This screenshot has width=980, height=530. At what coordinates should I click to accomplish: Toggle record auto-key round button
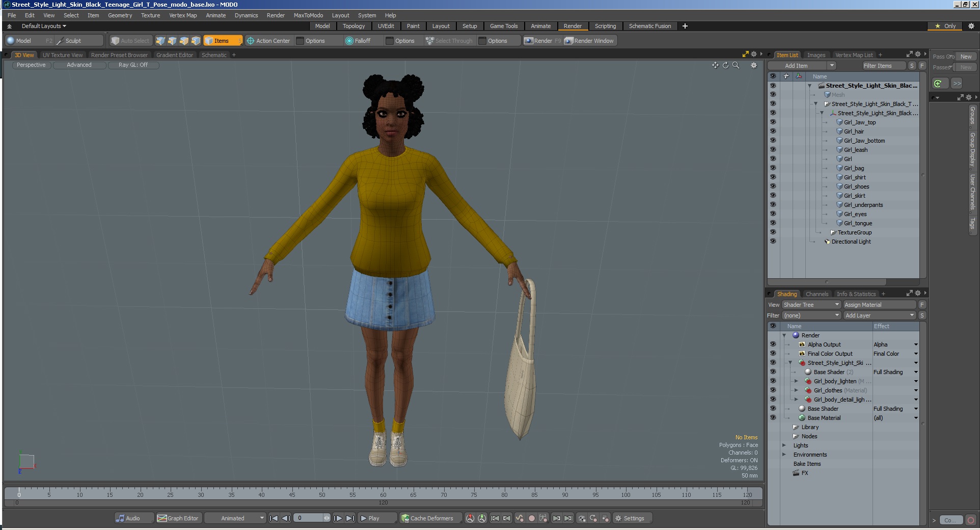532,518
